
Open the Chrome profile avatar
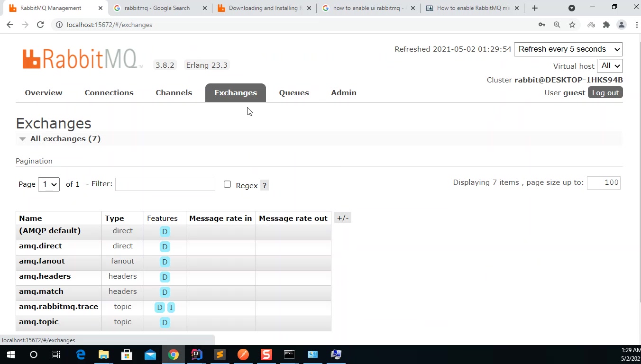tap(622, 25)
